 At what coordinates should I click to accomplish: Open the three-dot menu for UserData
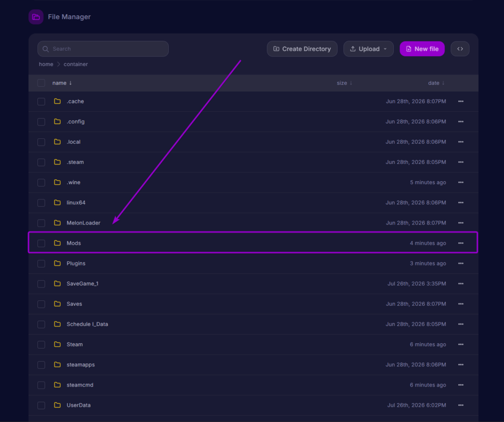tap(461, 405)
